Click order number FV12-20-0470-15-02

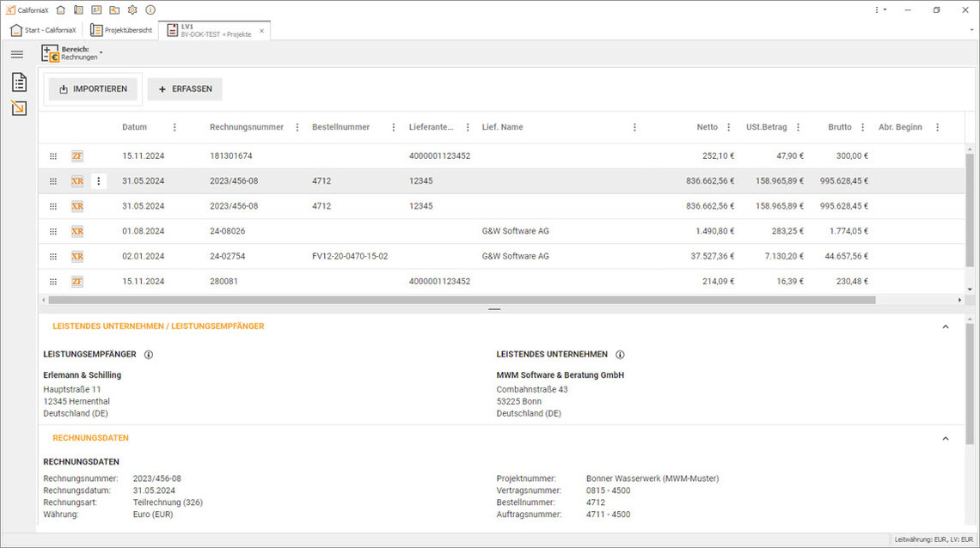tap(350, 257)
